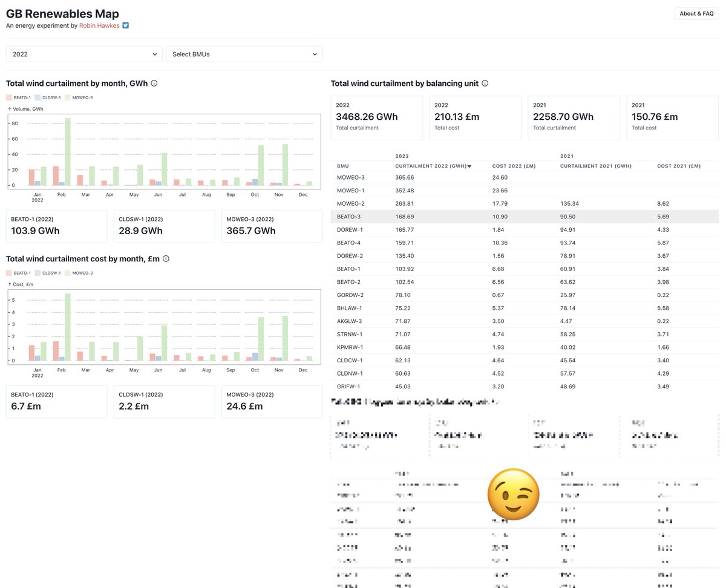Select the STRNW-1 table row

coord(525,334)
